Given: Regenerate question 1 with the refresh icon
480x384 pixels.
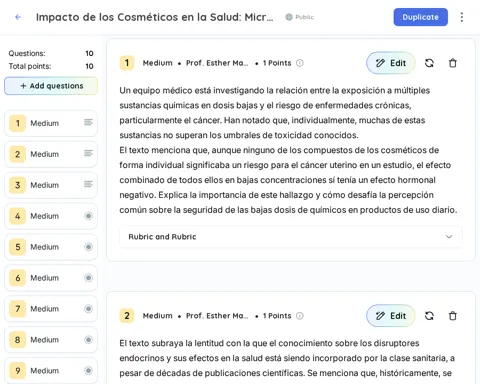Looking at the screenshot, I should [429, 63].
